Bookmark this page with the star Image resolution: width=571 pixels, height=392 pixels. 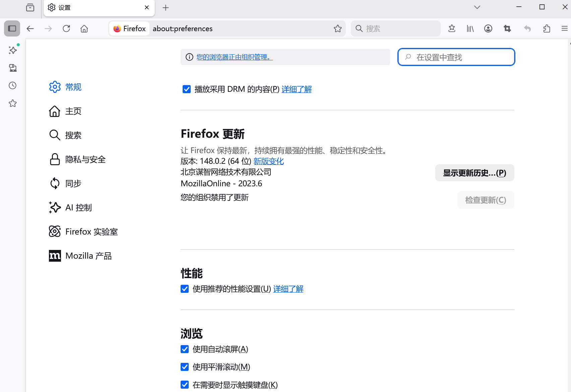click(338, 28)
